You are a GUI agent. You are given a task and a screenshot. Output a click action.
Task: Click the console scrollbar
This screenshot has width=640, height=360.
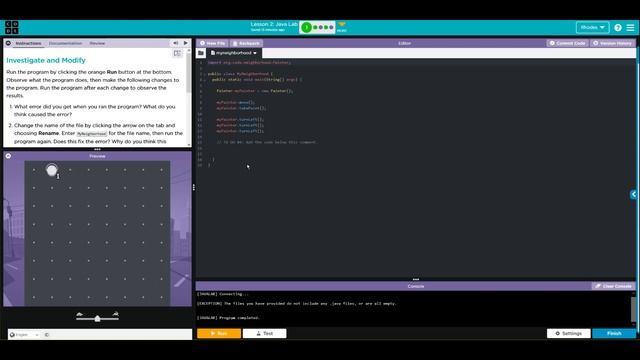point(633,308)
